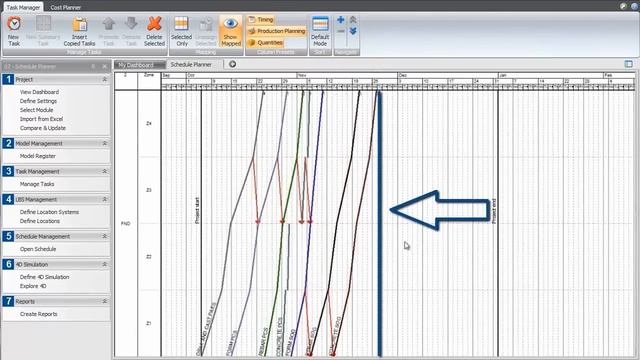Click the number 4 LBS Management icon
Image resolution: width=640 pixels, height=360 pixels.
8,199
